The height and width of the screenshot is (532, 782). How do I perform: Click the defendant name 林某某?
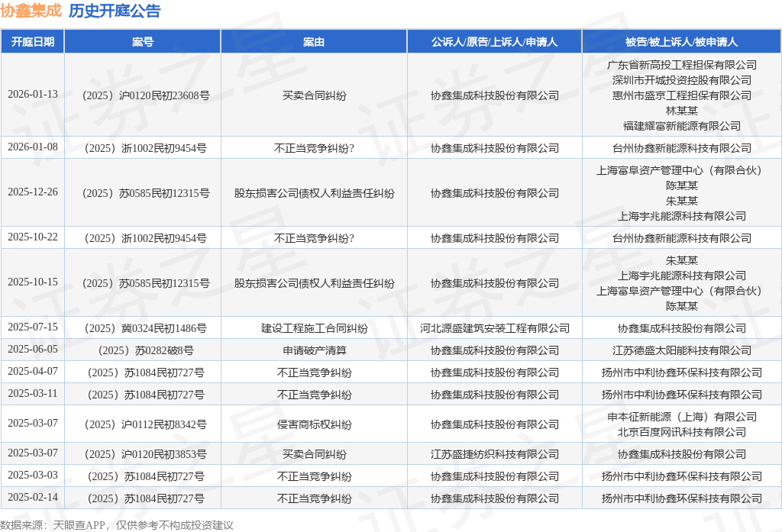pos(682,111)
